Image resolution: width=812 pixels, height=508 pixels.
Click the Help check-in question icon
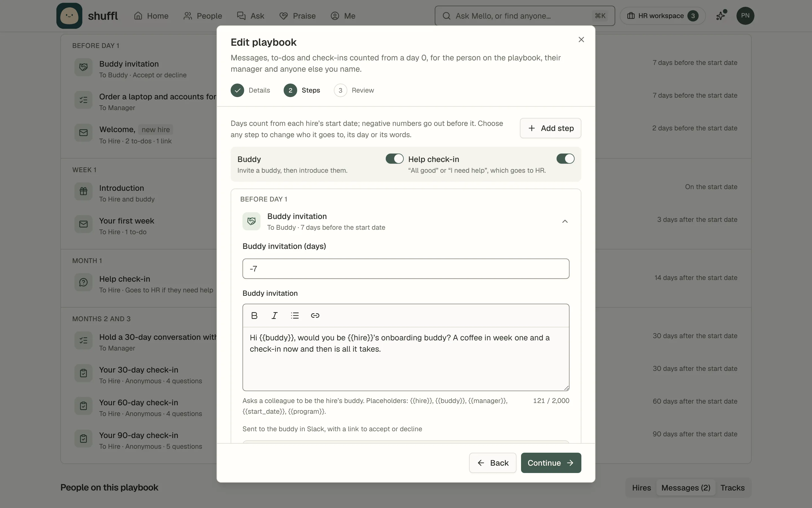tap(83, 282)
